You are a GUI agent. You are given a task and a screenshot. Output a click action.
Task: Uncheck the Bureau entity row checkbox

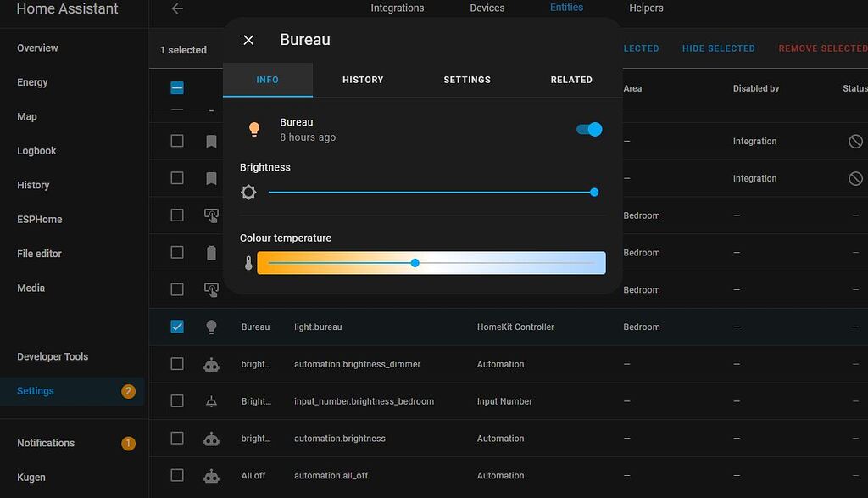point(176,327)
